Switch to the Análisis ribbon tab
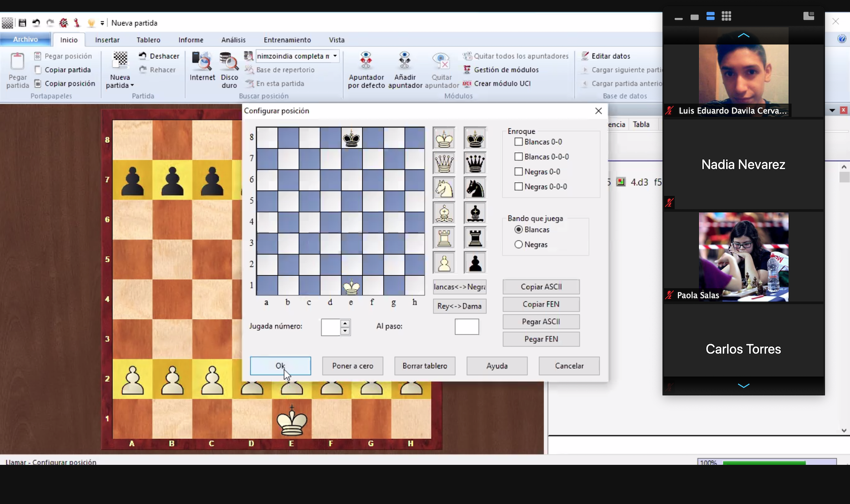Viewport: 850px width, 504px height. 233,40
